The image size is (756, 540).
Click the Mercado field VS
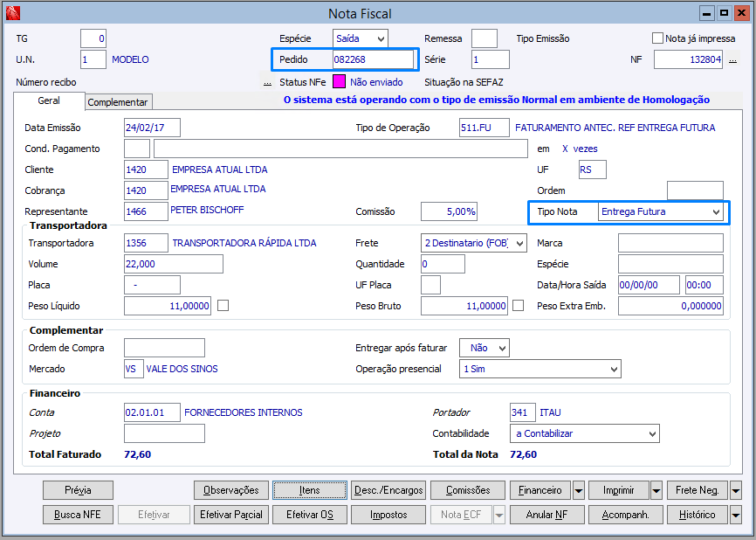click(x=134, y=369)
